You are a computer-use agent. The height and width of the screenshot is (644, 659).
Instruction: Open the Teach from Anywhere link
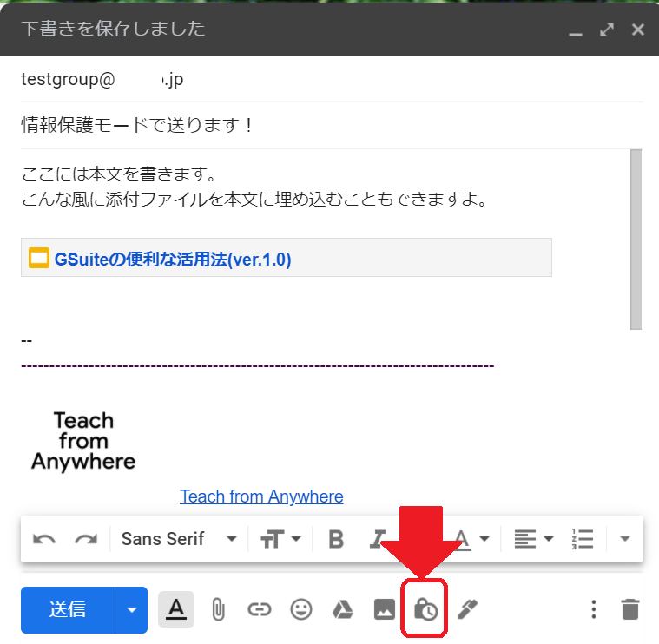point(261,496)
